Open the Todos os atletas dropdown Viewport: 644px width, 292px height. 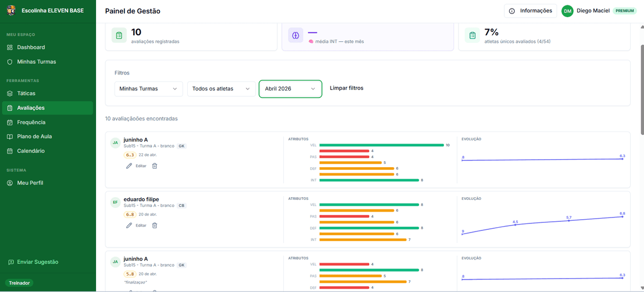(x=221, y=88)
